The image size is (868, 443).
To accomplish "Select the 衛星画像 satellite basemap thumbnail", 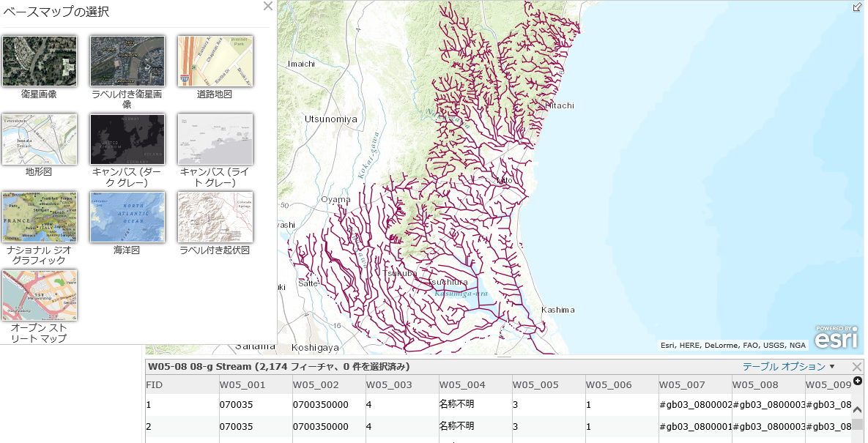I will point(40,61).
